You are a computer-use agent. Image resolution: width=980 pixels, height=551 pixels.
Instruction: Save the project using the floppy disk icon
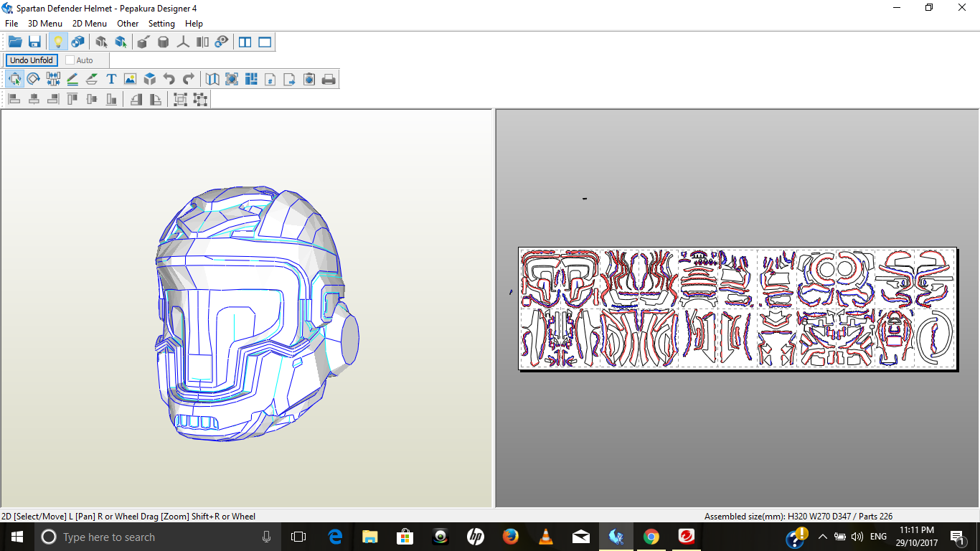click(34, 42)
